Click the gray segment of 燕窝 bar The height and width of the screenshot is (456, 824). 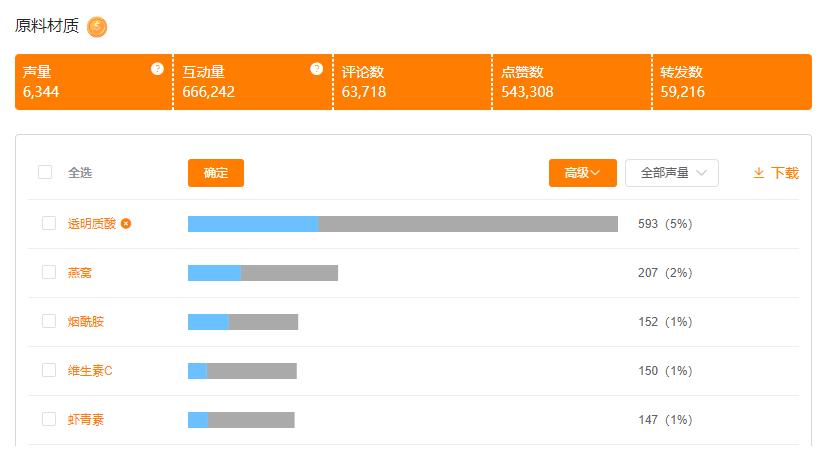click(289, 273)
